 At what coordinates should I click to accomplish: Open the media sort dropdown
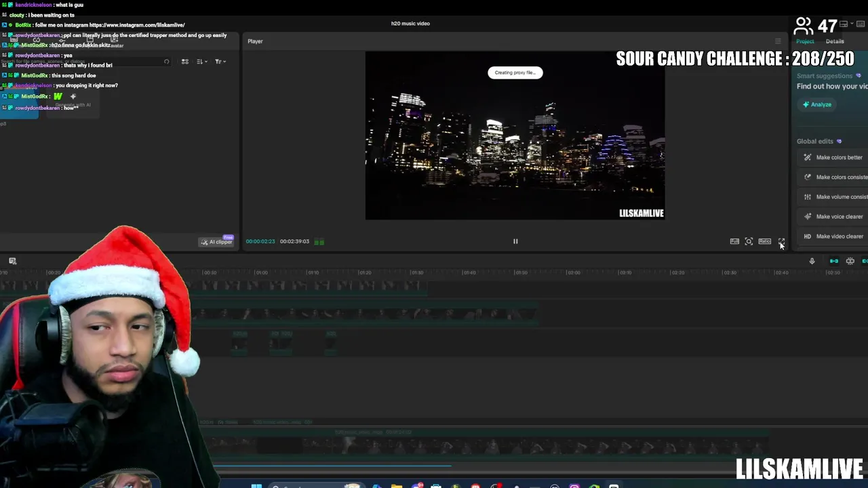point(201,62)
